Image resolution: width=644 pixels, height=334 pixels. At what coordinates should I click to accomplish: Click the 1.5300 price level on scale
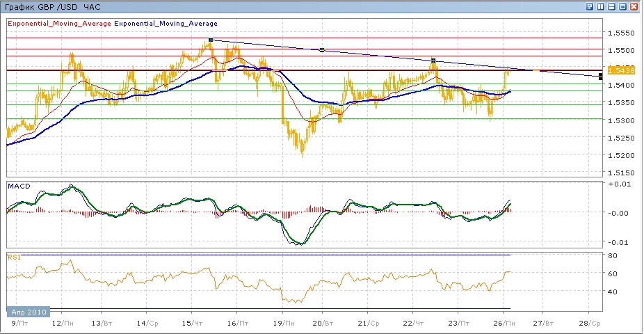pos(620,120)
